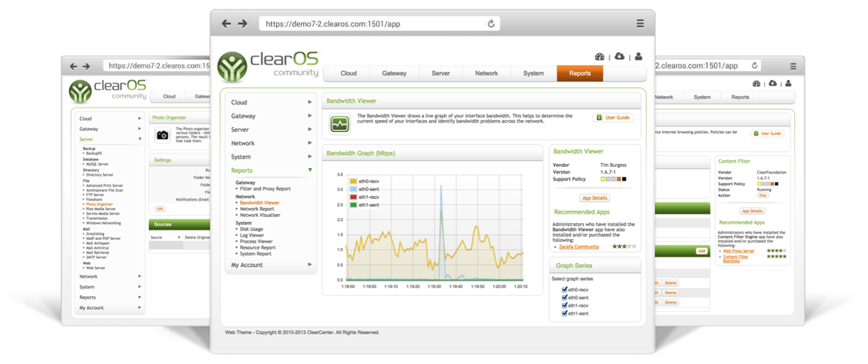Expand Cloud in the front window sidebar

[271, 102]
